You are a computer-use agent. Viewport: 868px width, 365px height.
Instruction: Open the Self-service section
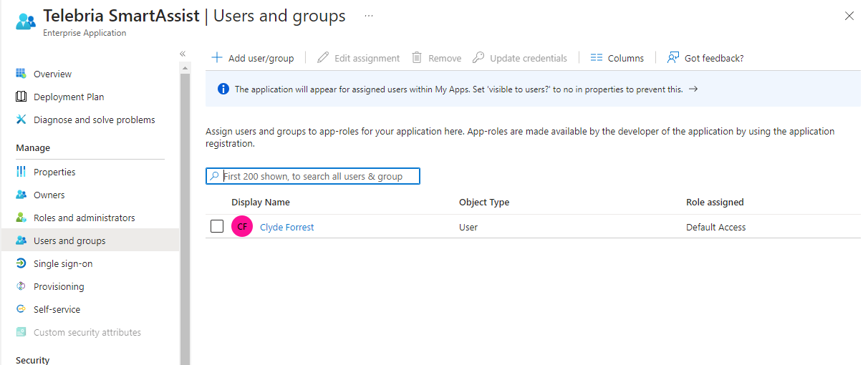[57, 309]
